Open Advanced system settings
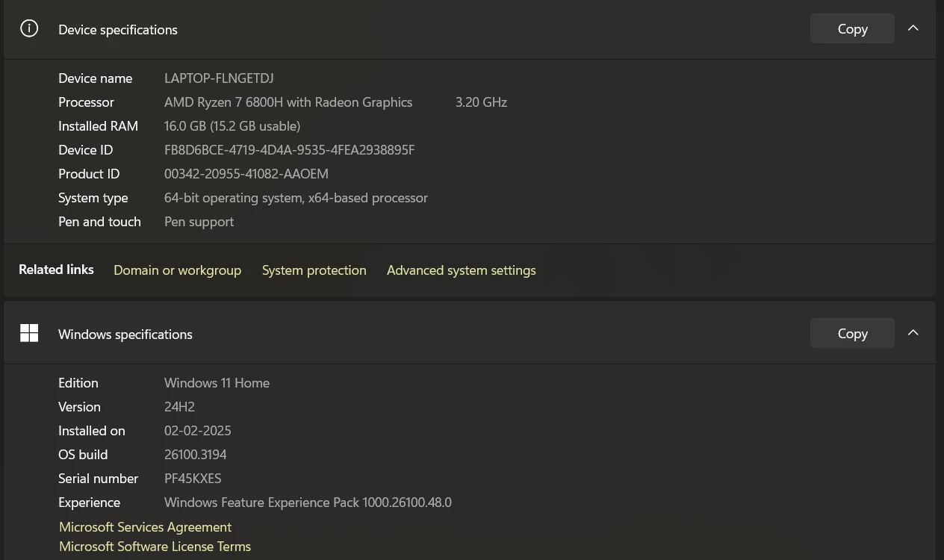This screenshot has width=944, height=560. [x=461, y=270]
